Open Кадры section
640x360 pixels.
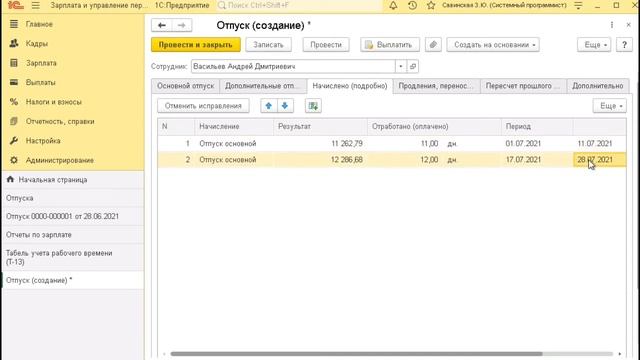[x=36, y=43]
